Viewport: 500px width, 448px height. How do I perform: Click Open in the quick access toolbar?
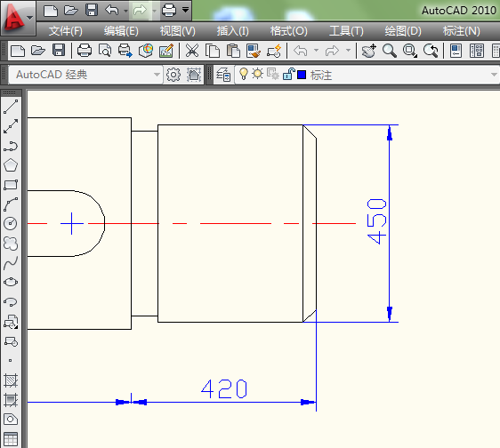(x=71, y=11)
